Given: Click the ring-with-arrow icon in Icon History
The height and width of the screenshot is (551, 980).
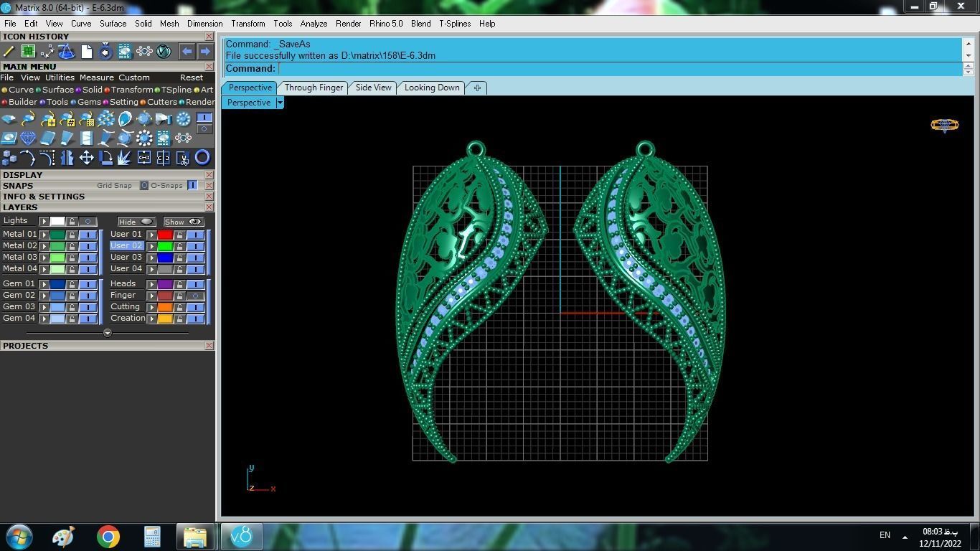Looking at the screenshot, I should 105,52.
